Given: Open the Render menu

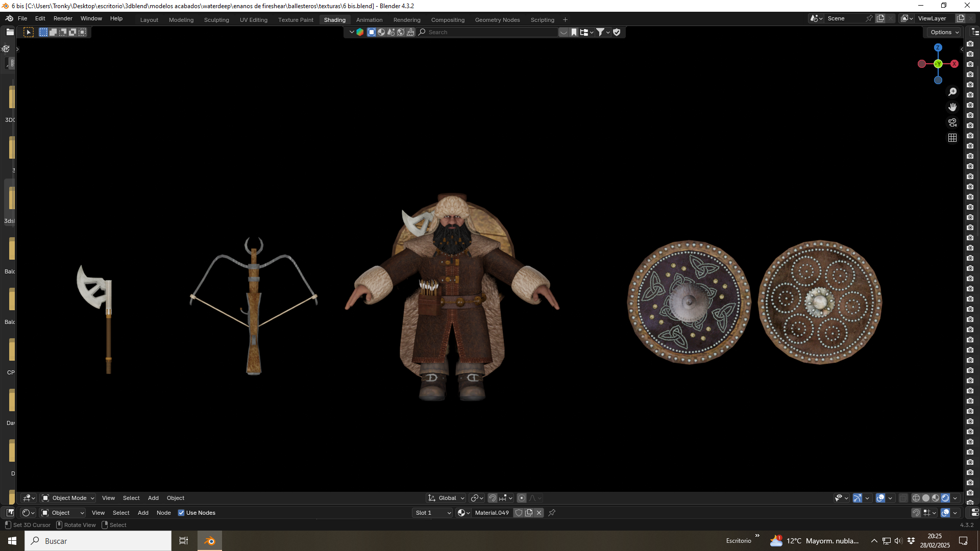Looking at the screenshot, I should click(x=63, y=18).
